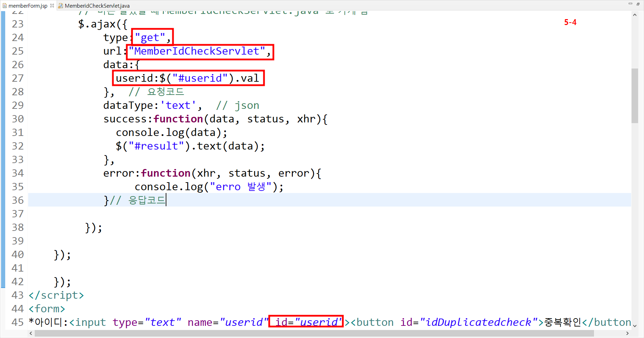This screenshot has height=338, width=644.
Task: Click the 'text' dataType value
Action: coord(178,105)
